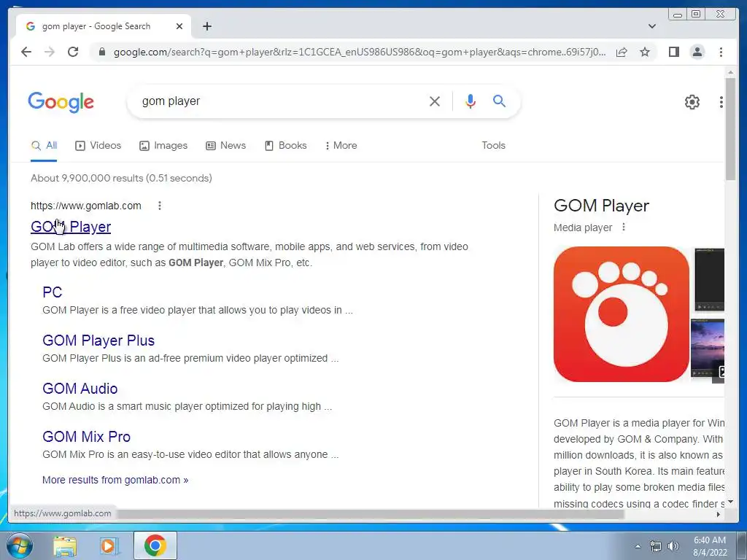The image size is (747, 560).
Task: Launch the media player taskbar icon
Action: [109, 545]
